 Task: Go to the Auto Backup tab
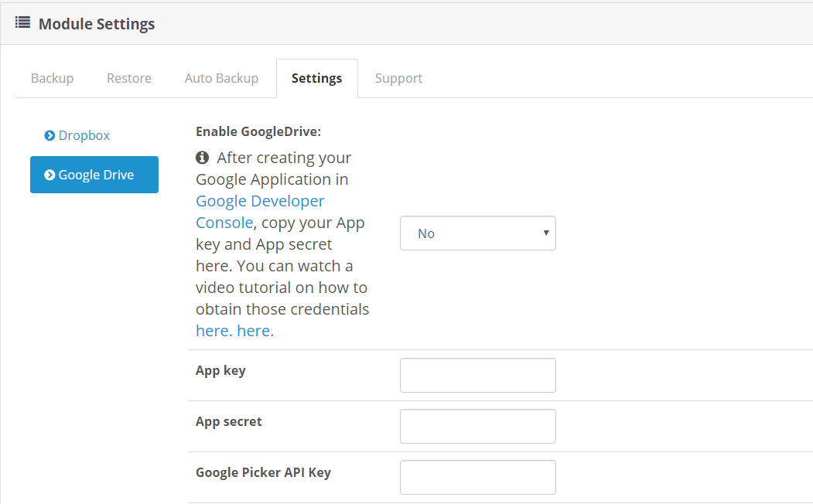tap(221, 78)
